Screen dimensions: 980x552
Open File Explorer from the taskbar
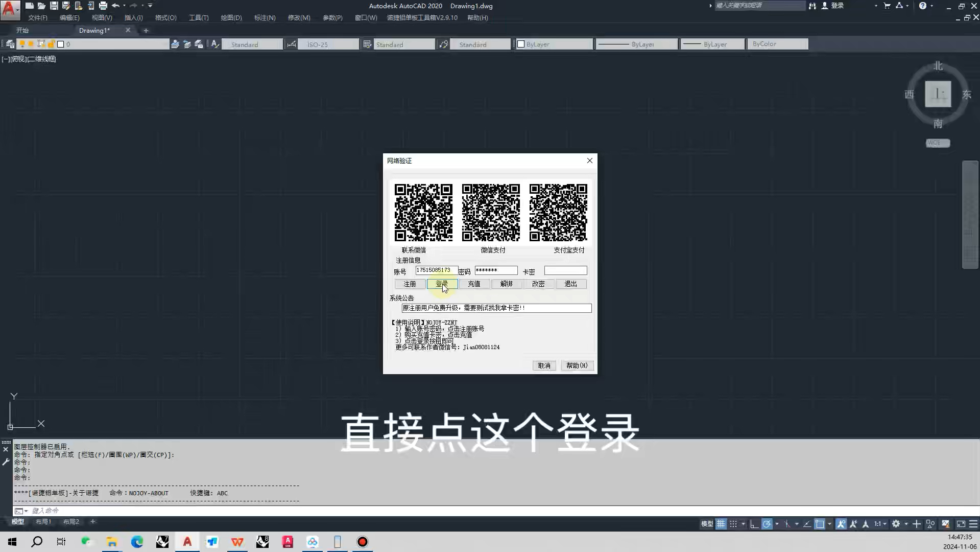click(112, 542)
